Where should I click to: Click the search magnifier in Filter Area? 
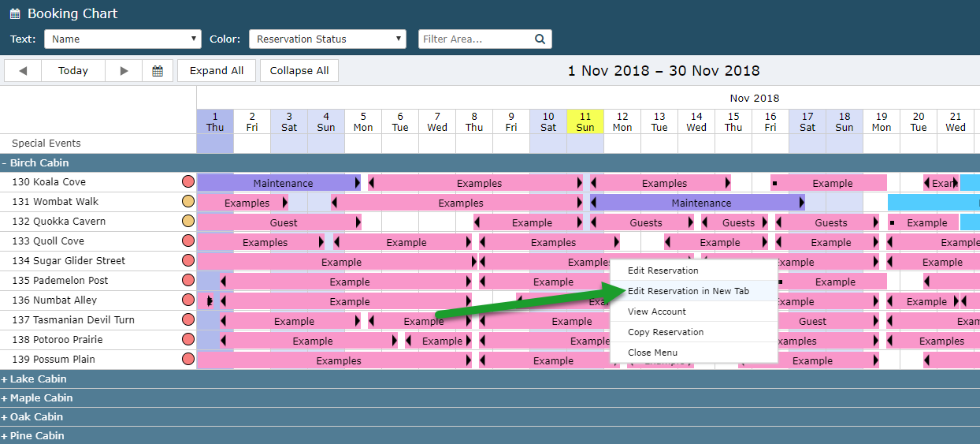[540, 39]
